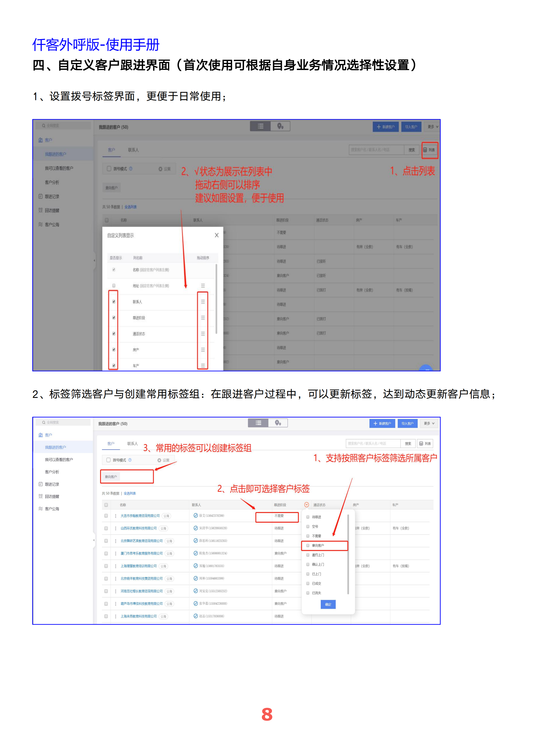Uncheck 通话状态 display checkbox in dialog
Image resolution: width=534 pixels, height=756 pixels.
(x=114, y=334)
